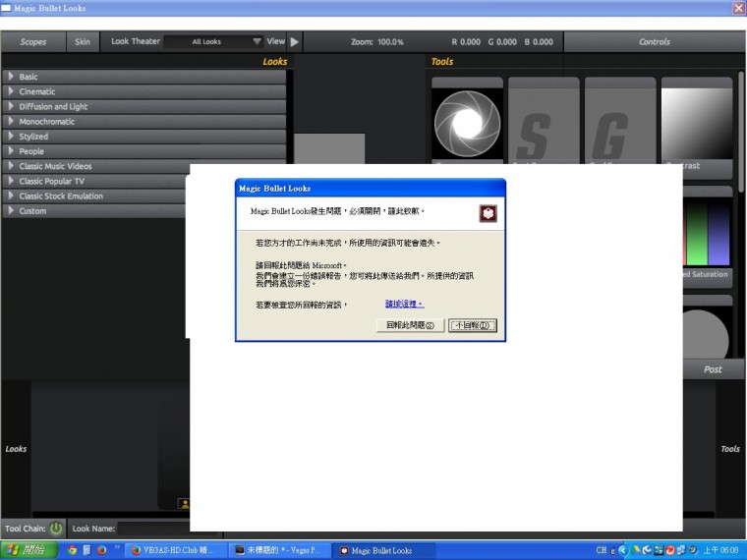
Task: Click the 回報此問題(S) button
Action: [x=410, y=325]
